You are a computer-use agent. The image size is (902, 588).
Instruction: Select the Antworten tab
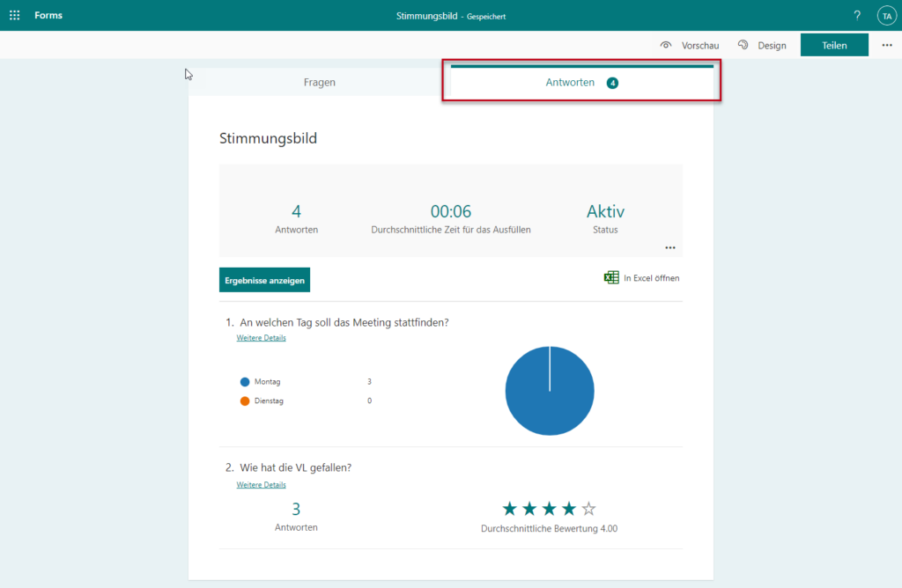(x=581, y=82)
